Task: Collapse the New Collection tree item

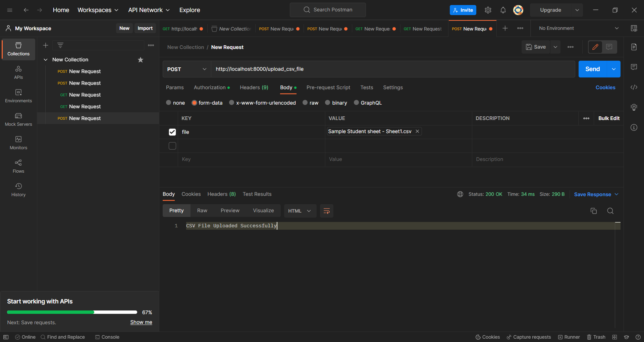Action: point(46,59)
